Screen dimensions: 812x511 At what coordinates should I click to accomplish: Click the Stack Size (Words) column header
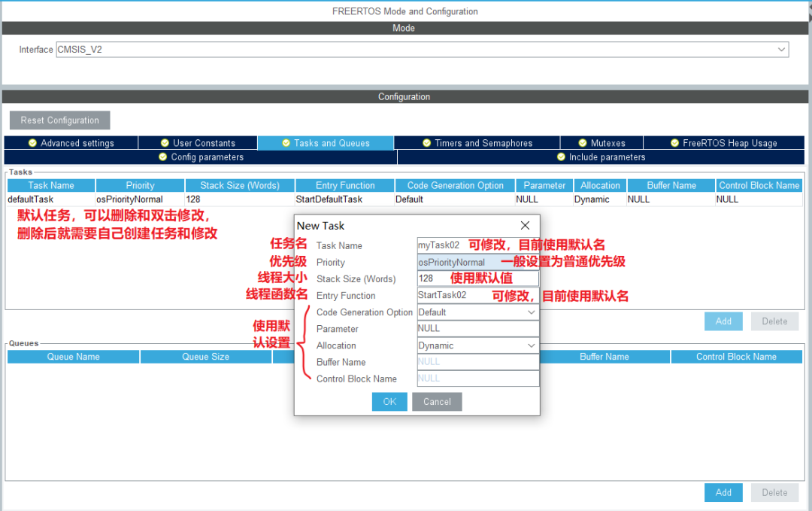coord(240,186)
